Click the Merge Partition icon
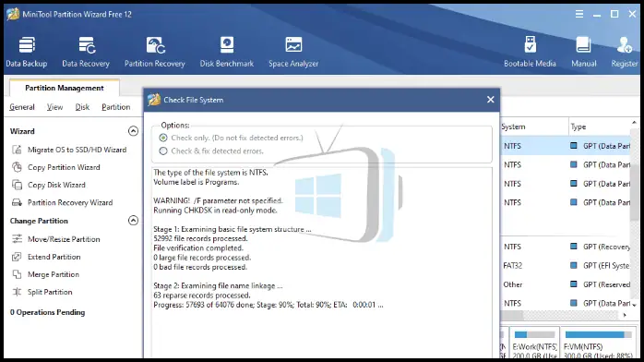Screen dimensions: 644x362 pyautogui.click(x=17, y=274)
